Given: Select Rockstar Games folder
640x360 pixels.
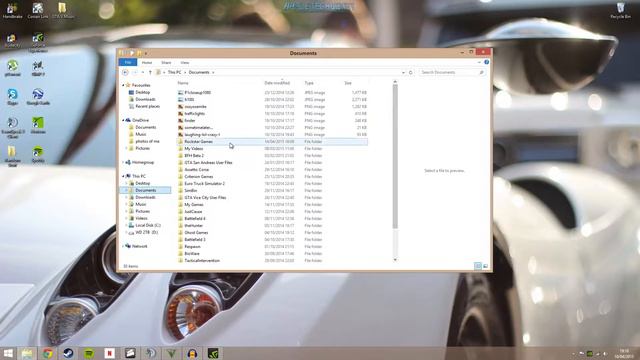Looking at the screenshot, I should point(272,142).
